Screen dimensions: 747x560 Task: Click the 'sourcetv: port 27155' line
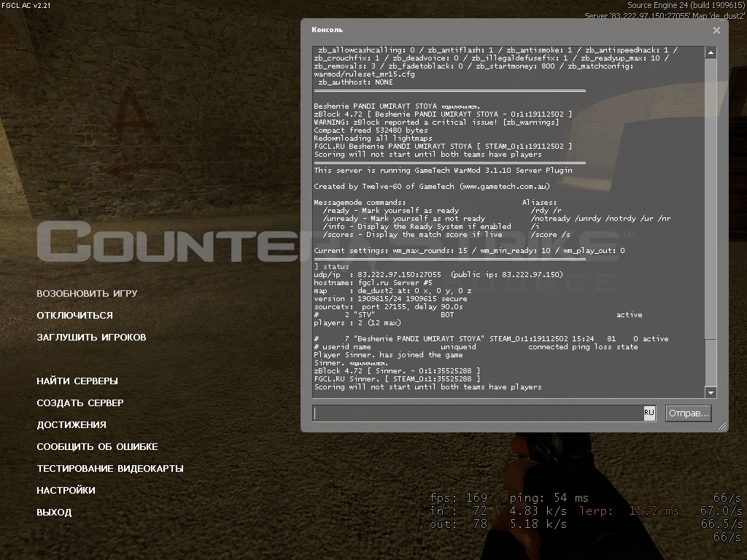[388, 307]
